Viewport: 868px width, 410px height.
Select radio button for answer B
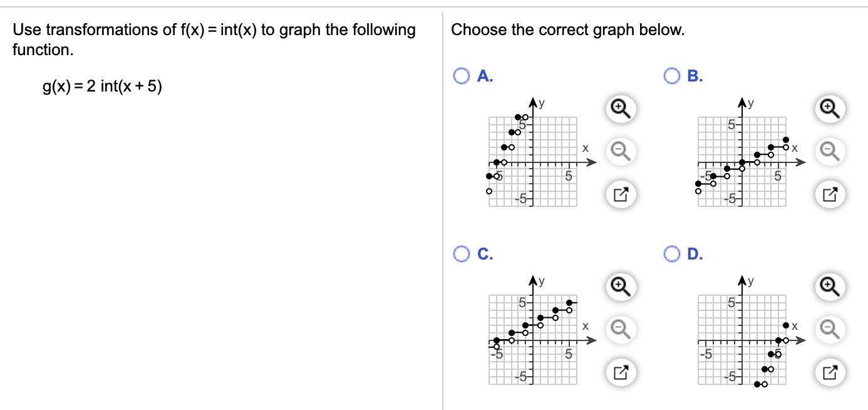[x=672, y=76]
